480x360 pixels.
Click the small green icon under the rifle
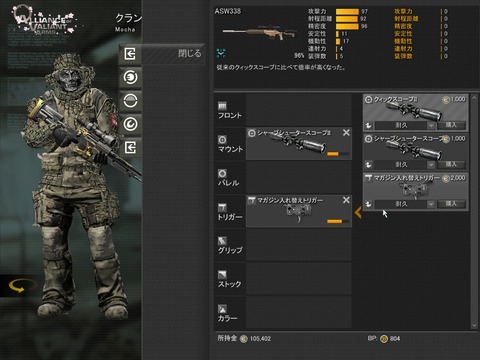click(221, 53)
